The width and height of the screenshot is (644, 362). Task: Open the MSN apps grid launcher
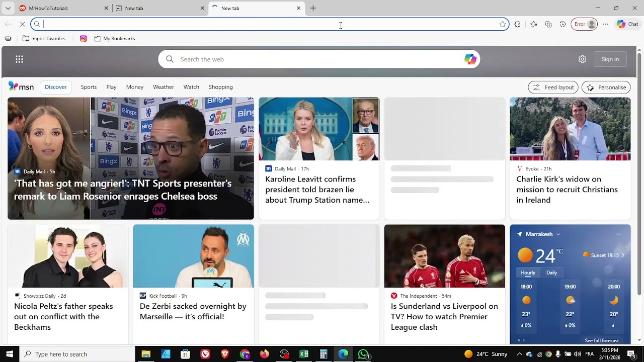[19, 59]
